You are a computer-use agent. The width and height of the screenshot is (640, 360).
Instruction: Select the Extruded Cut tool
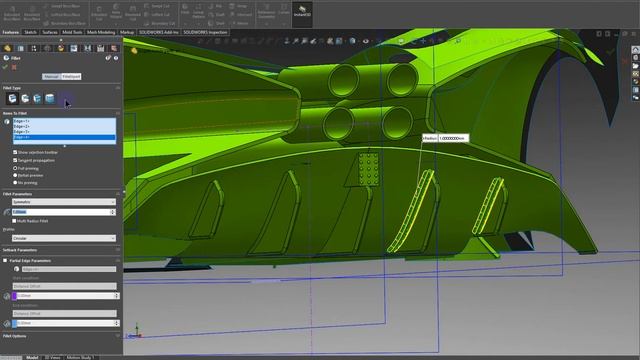[x=99, y=13]
